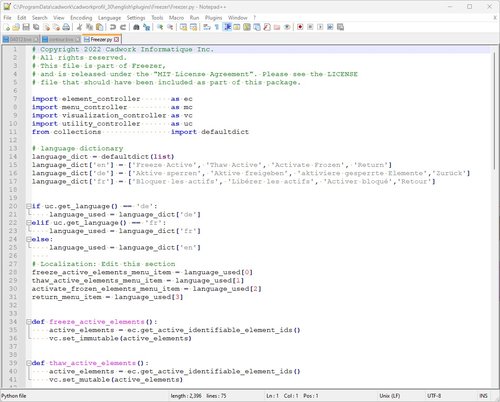Open the Function List panel icon
This screenshot has width=500, height=402.
point(267,27)
